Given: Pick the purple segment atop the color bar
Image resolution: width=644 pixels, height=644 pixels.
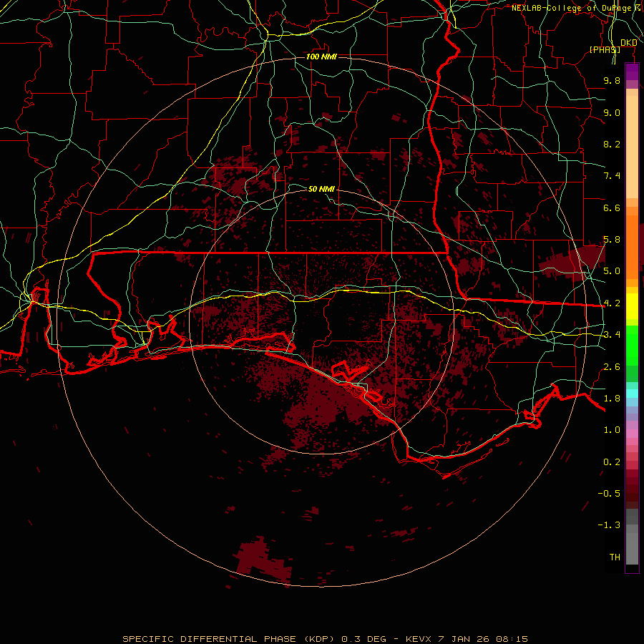Looking at the screenshot, I should point(632,72).
